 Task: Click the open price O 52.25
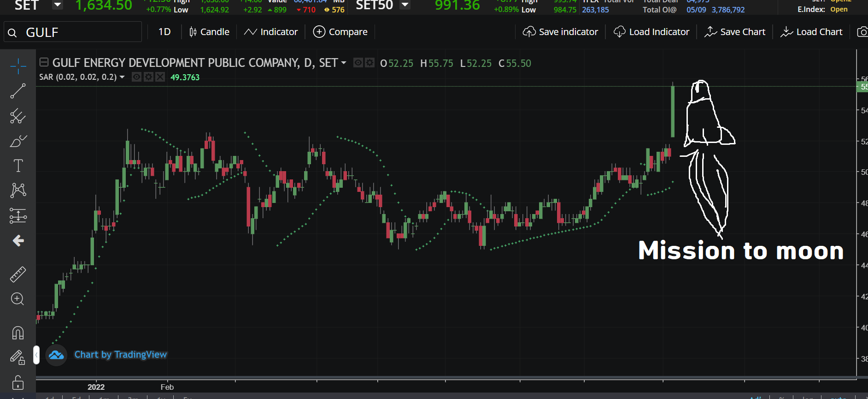(397, 63)
